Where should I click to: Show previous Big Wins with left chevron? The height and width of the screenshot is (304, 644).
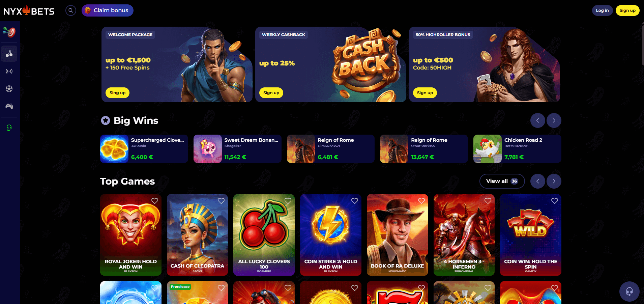point(538,120)
